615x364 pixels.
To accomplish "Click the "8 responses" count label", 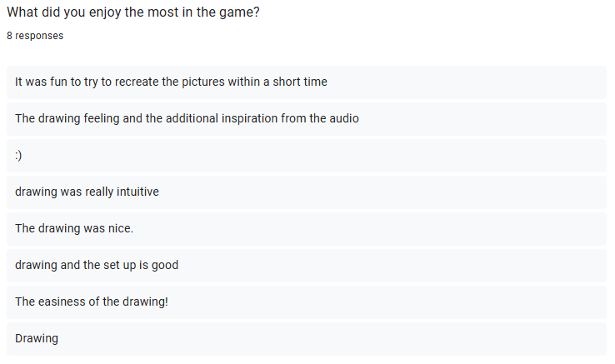I will [x=35, y=36].
